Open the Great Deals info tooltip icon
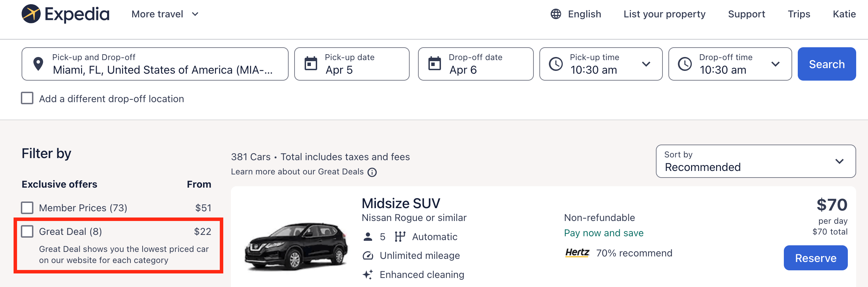 [372, 172]
